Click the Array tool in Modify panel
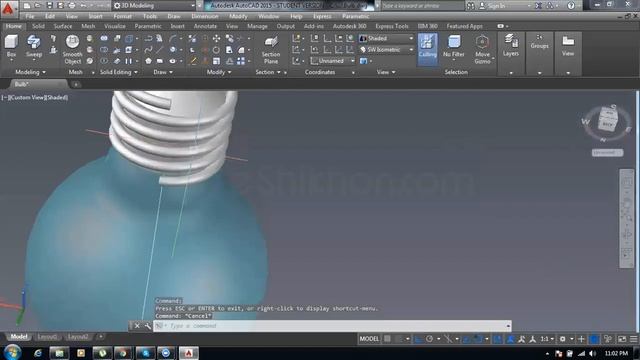Viewport: 640px width, 360px height. coord(241,61)
